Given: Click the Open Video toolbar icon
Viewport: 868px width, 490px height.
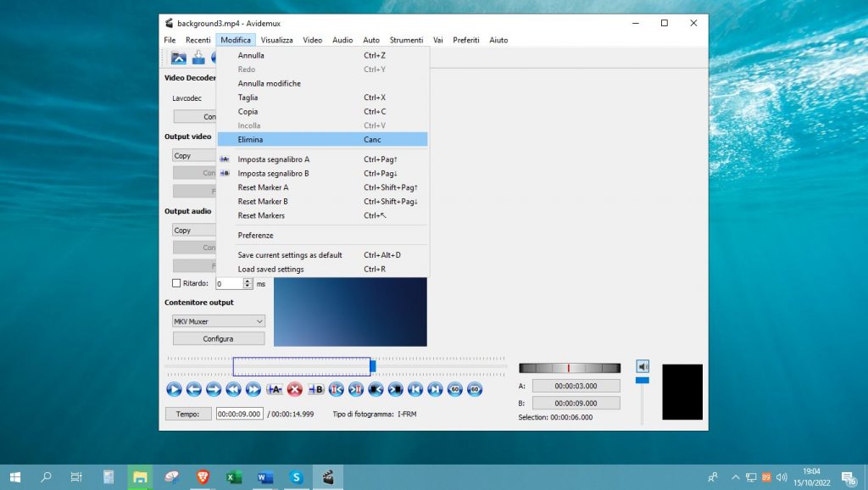Looking at the screenshot, I should point(179,58).
